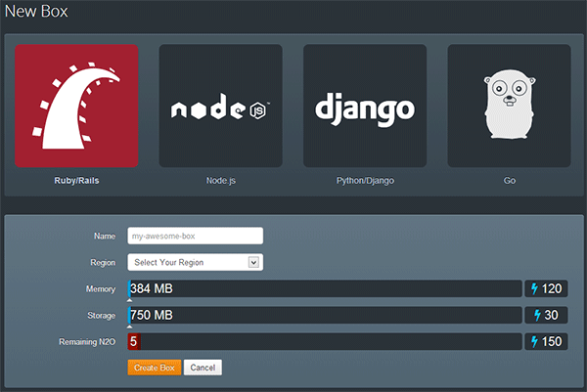
Task: Click the Create Box button
Action: [155, 368]
